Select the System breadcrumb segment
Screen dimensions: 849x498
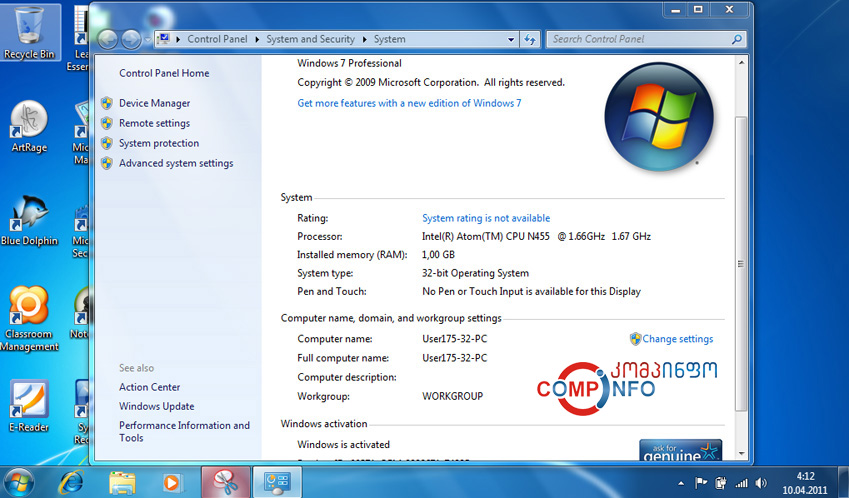tap(389, 39)
